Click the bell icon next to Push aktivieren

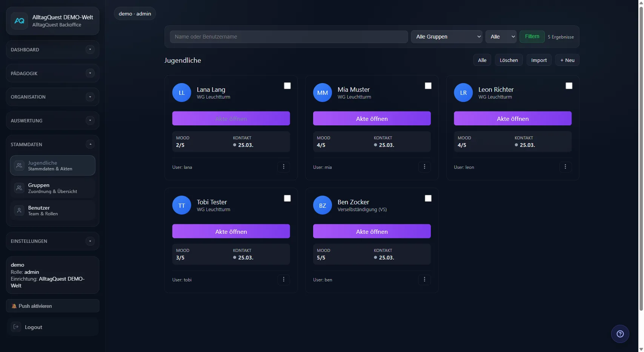coord(14,306)
